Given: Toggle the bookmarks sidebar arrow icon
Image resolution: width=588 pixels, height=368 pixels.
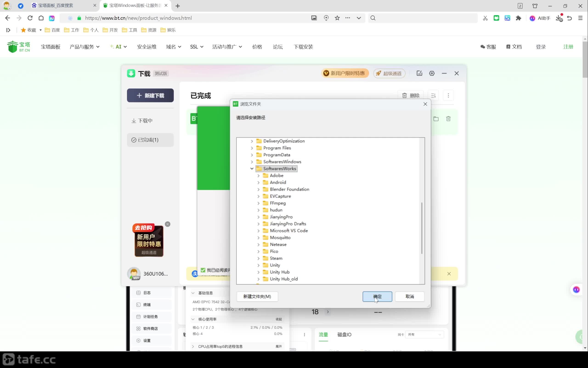Looking at the screenshot, I should point(8,30).
